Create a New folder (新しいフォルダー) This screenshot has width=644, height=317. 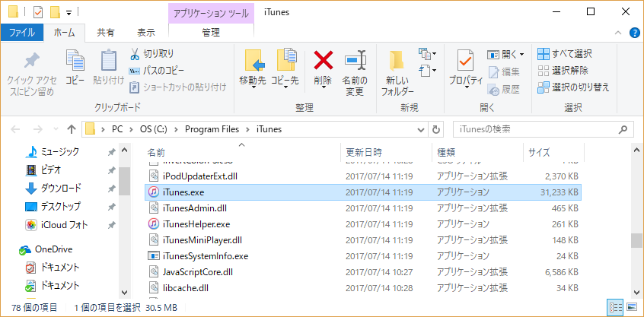tap(397, 73)
